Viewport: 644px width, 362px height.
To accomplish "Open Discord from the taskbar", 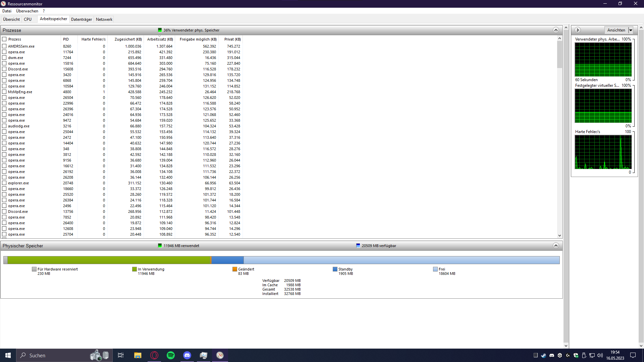I will (187, 355).
